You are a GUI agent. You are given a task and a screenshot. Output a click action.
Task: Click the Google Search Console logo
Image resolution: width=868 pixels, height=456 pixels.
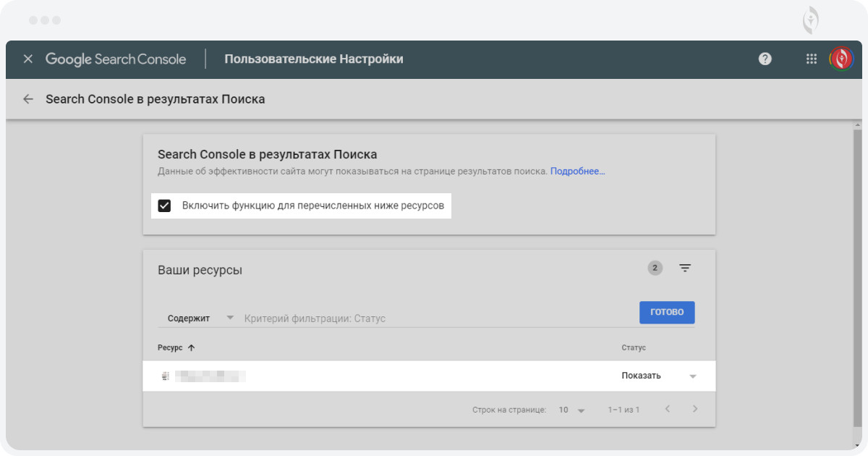116,59
